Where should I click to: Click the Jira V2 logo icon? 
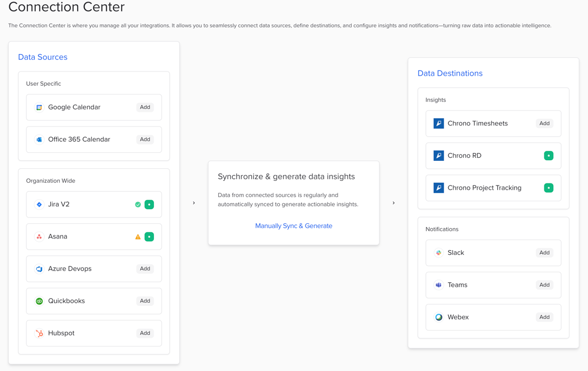pos(39,204)
